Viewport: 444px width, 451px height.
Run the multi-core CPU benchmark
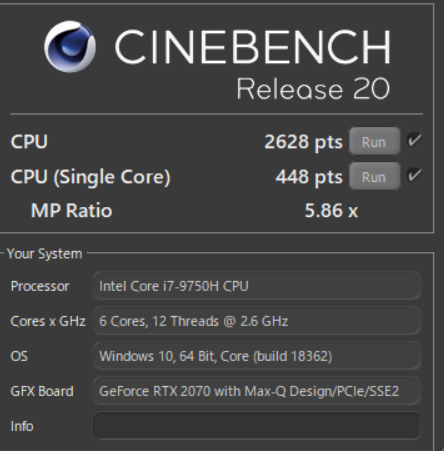(x=374, y=141)
